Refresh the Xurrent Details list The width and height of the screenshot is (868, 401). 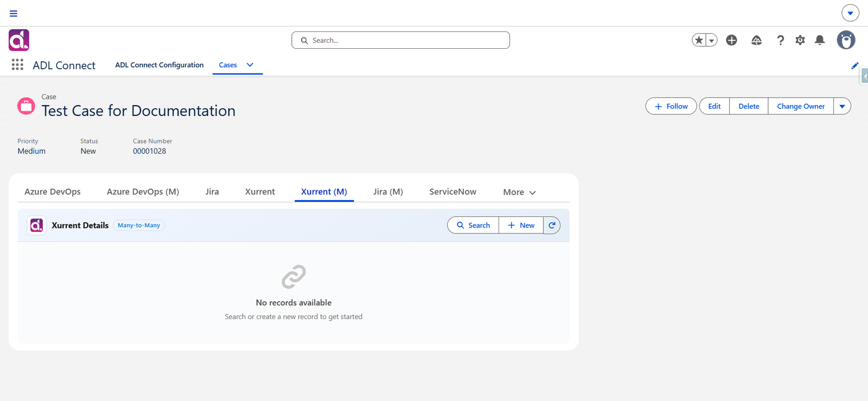click(552, 225)
